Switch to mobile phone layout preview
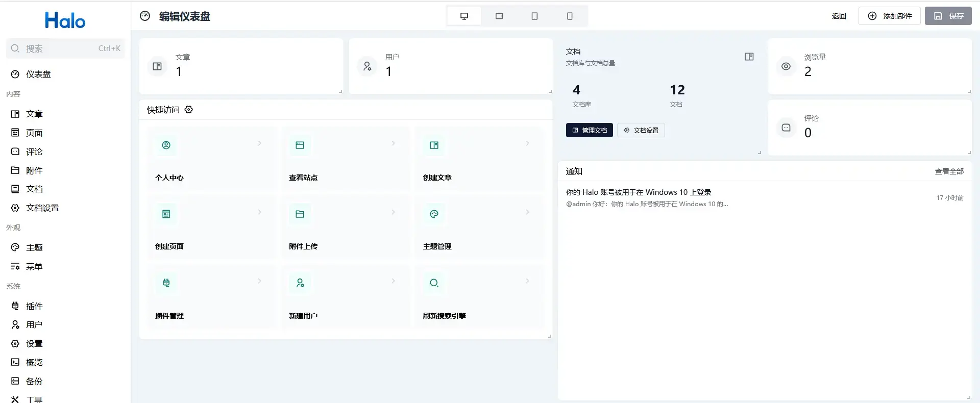The image size is (980, 403). (570, 16)
